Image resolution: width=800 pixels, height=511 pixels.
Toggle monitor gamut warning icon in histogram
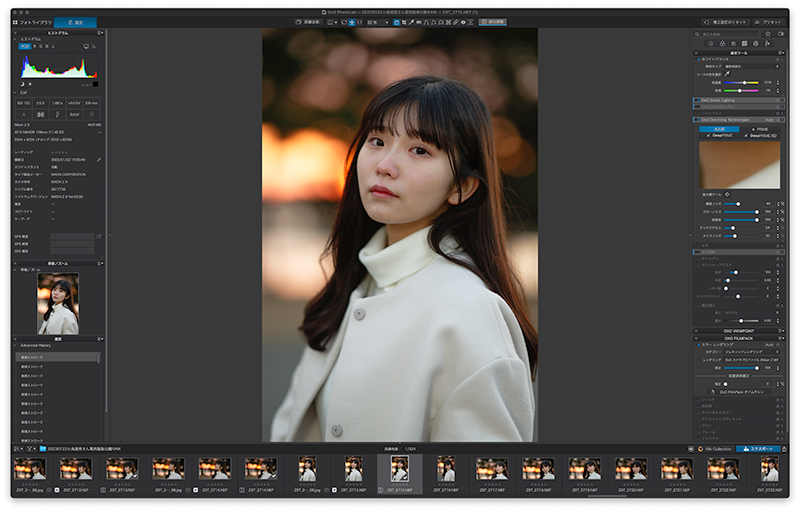tap(86, 46)
